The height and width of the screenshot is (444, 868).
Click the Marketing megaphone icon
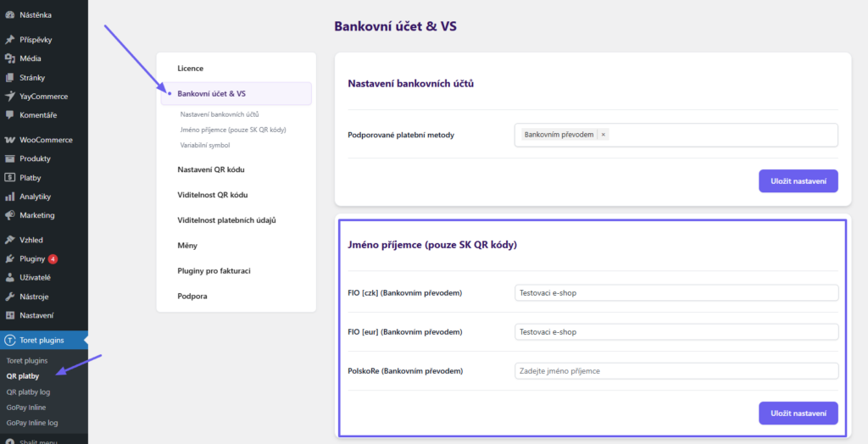(x=9, y=215)
